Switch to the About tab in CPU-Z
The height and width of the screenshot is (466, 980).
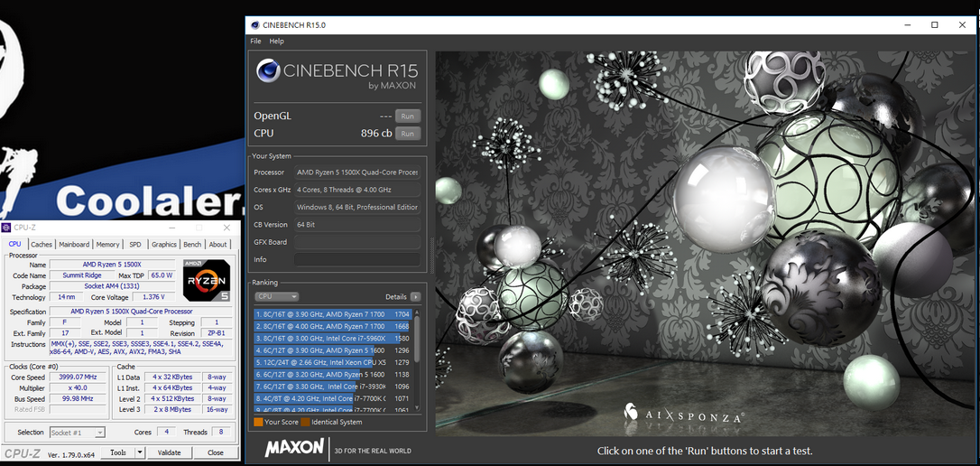218,245
